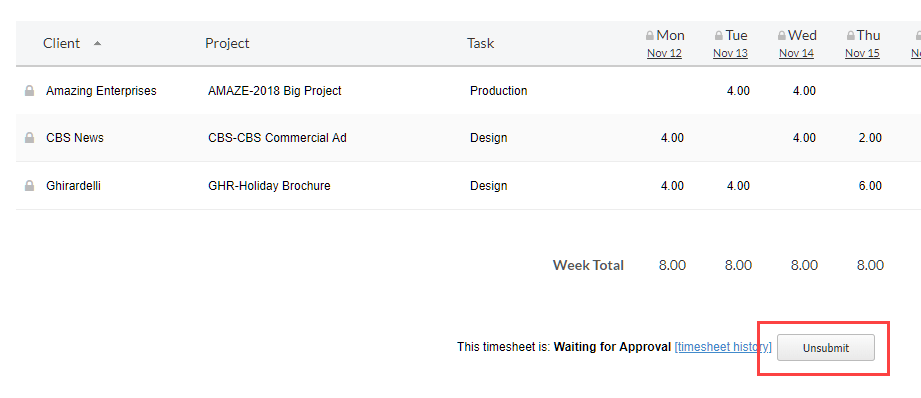Click the Unsubmit button
The width and height of the screenshot is (921, 398).
click(x=826, y=348)
